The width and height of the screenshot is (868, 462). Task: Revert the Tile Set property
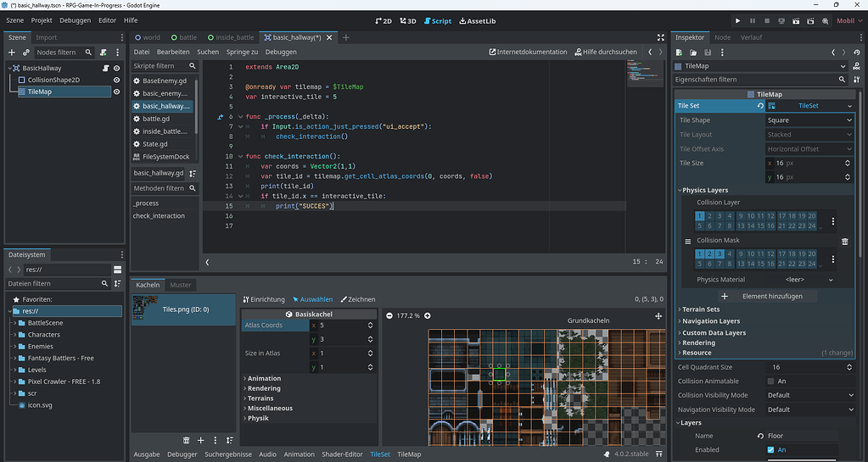pos(760,106)
